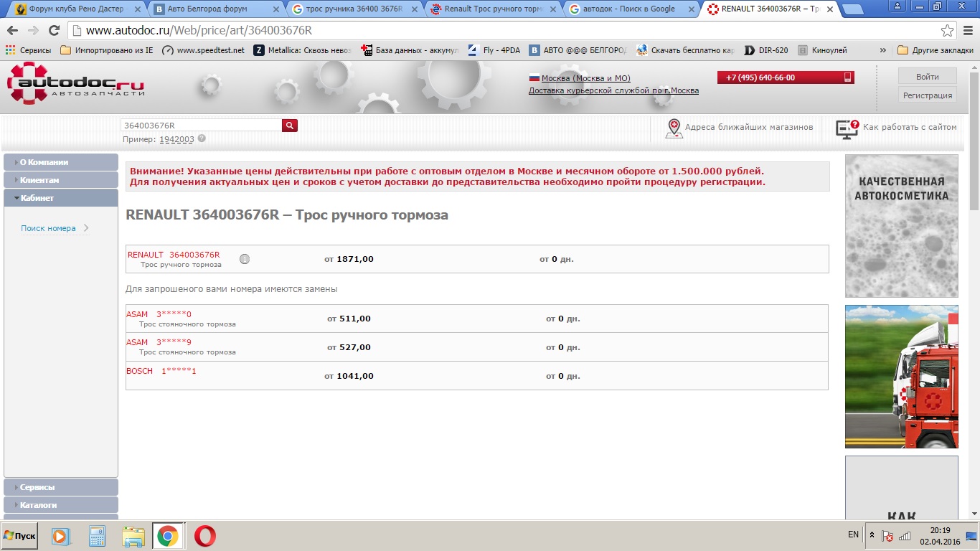Image resolution: width=980 pixels, height=551 pixels.
Task: Open the media player taskbar icon
Action: tap(60, 536)
